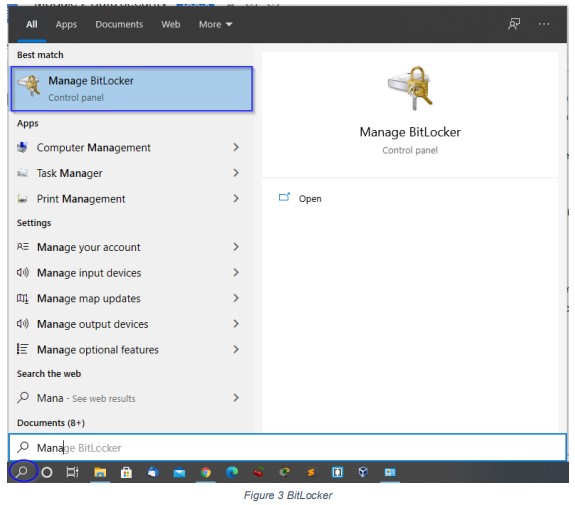575x505 pixels.
Task: Expand Manage optional features arrow
Action: click(x=236, y=350)
